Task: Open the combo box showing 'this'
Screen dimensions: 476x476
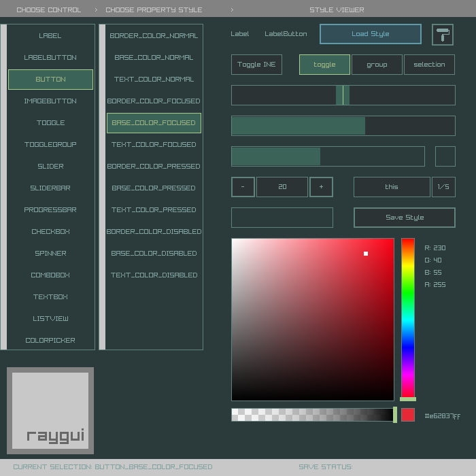Action: (392, 187)
